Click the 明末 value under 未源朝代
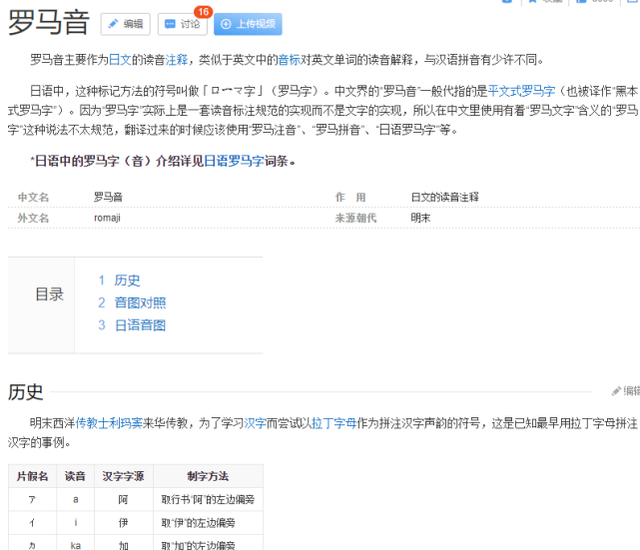Image resolution: width=640 pixels, height=550 pixels. (420, 218)
